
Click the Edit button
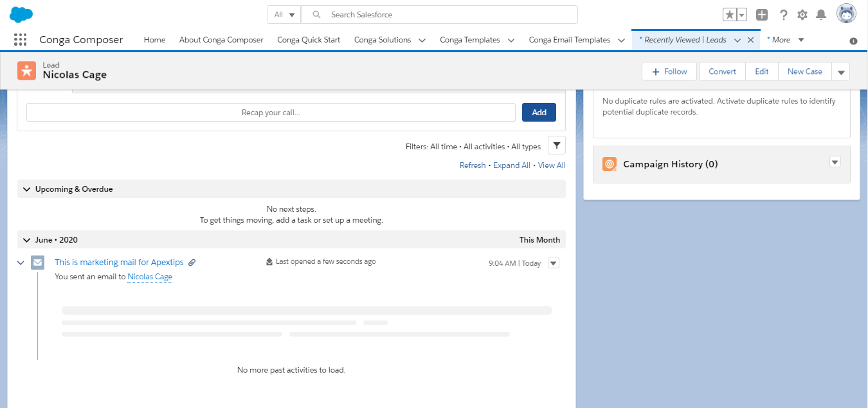point(762,71)
